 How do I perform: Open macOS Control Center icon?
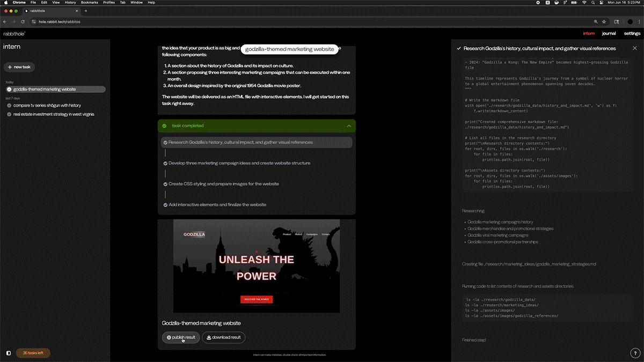[602, 3]
